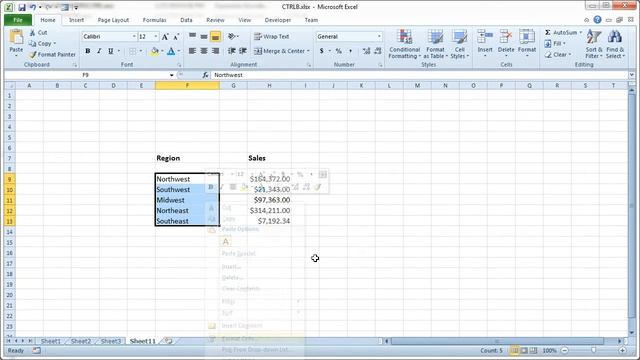Click the Cut scissors icon

point(32,32)
